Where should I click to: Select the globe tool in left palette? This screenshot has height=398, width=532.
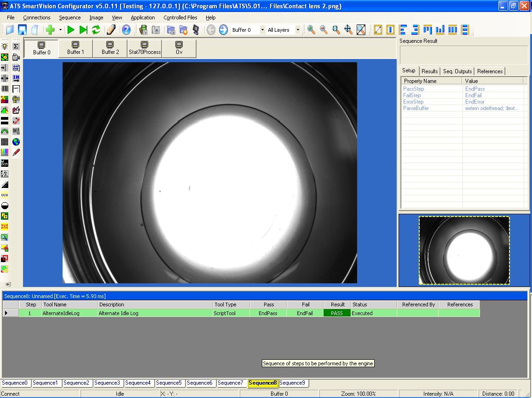16,141
